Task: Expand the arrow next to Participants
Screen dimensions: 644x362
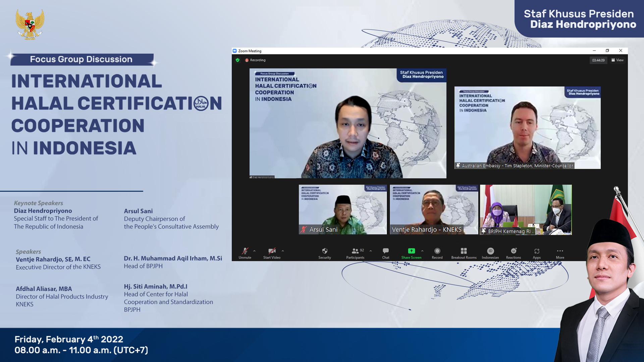Action: point(371,251)
